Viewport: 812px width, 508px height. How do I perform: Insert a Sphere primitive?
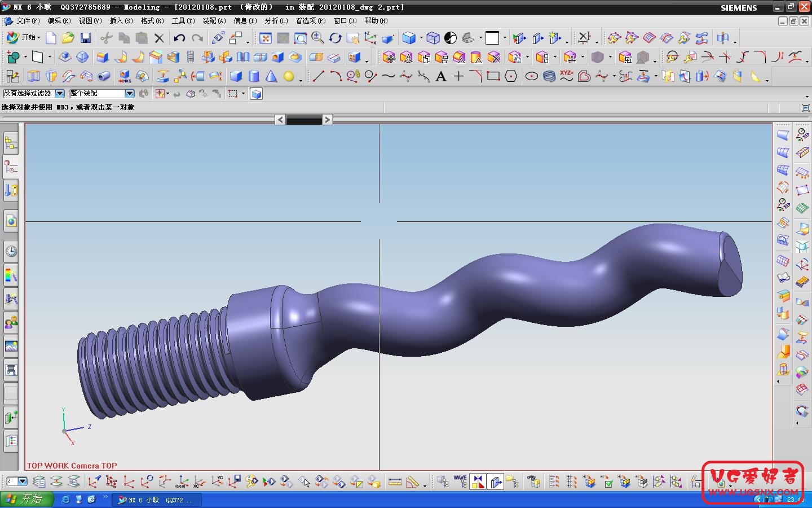(x=289, y=76)
